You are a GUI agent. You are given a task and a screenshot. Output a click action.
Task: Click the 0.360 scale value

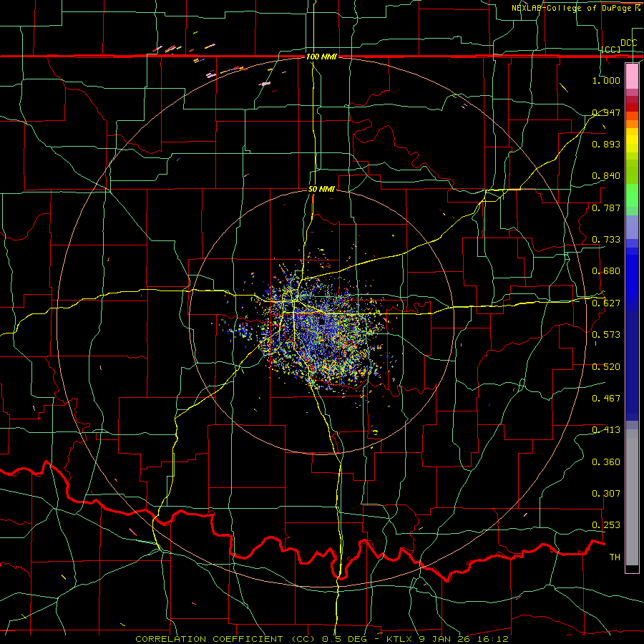click(606, 462)
